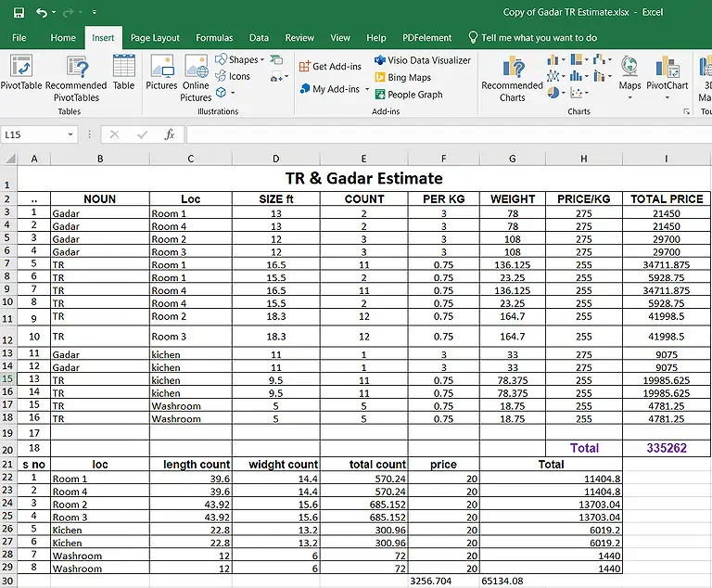Select the cell showing 3256.704

(x=444, y=581)
